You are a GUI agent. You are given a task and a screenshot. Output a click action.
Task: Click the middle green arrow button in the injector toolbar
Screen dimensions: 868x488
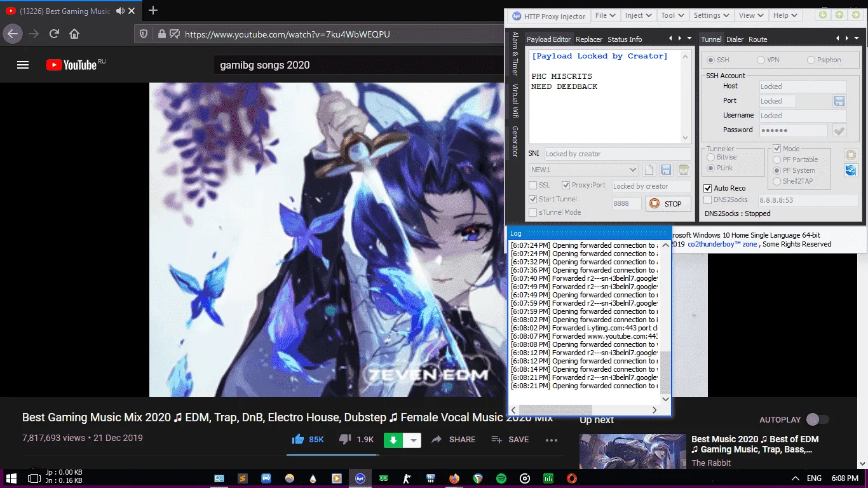pos(839,15)
